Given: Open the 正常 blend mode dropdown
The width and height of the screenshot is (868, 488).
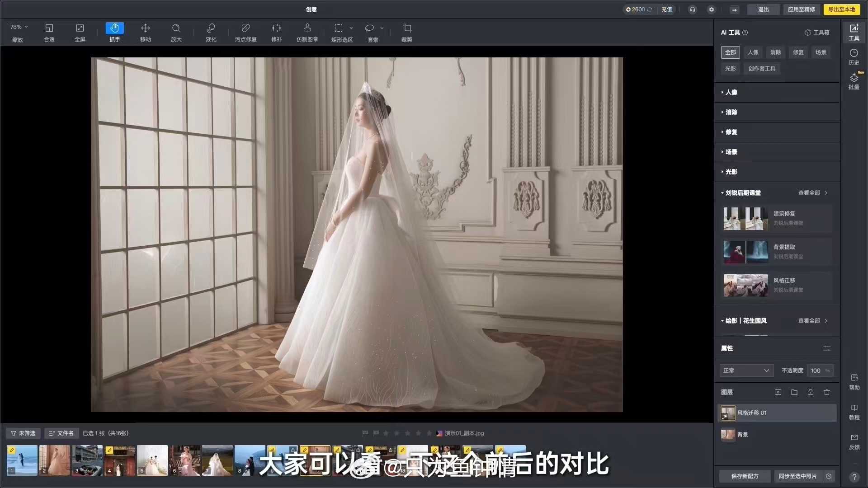Looking at the screenshot, I should point(746,371).
